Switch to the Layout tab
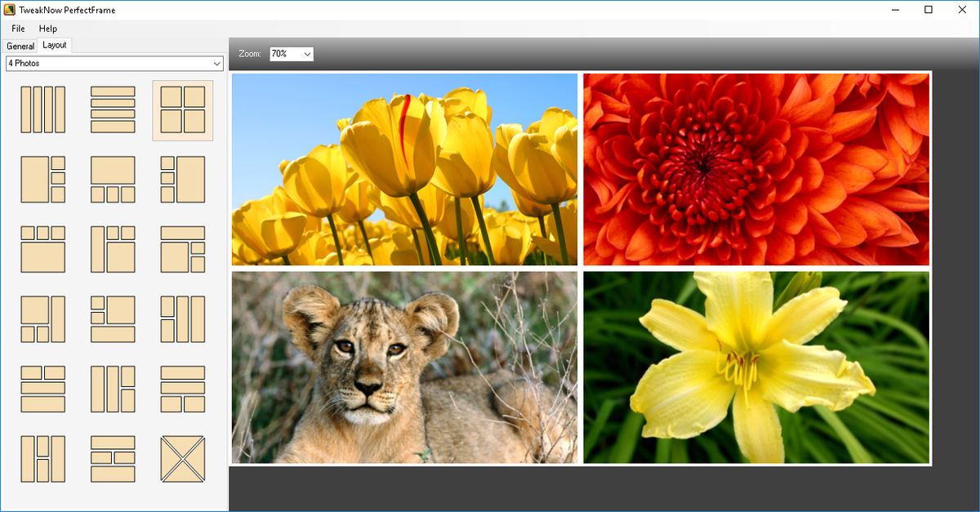The image size is (980, 512). click(54, 46)
